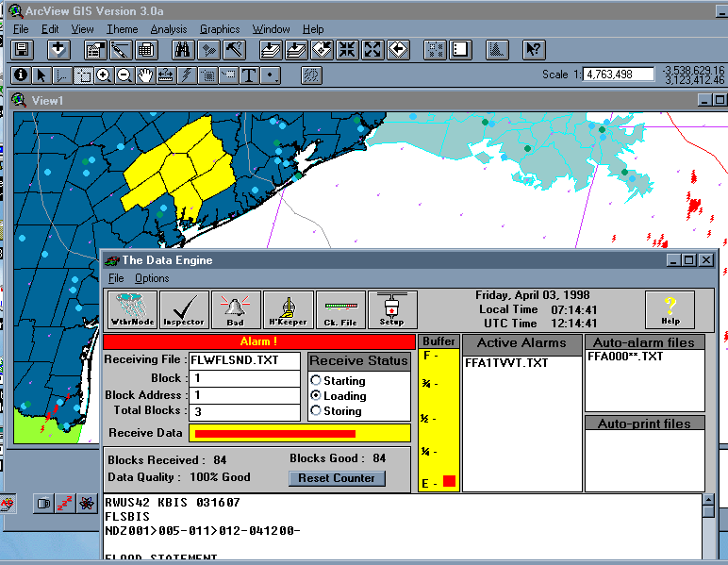Click the red Receive Data progress bar
This screenshot has width=728, height=565.
click(x=274, y=433)
